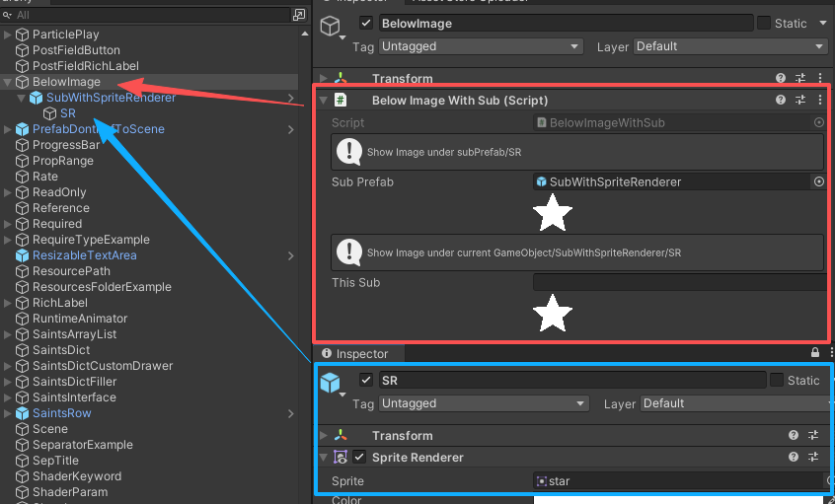This screenshot has width=835, height=504.
Task: Select ResourcesFolderExample in hierarchy
Action: point(102,287)
